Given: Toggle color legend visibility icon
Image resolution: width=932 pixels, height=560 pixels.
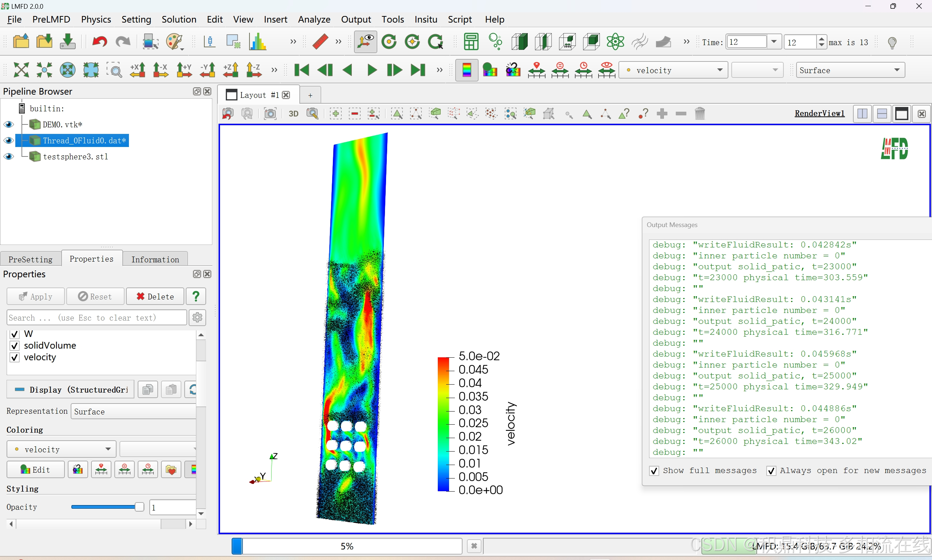Looking at the screenshot, I should click(467, 70).
